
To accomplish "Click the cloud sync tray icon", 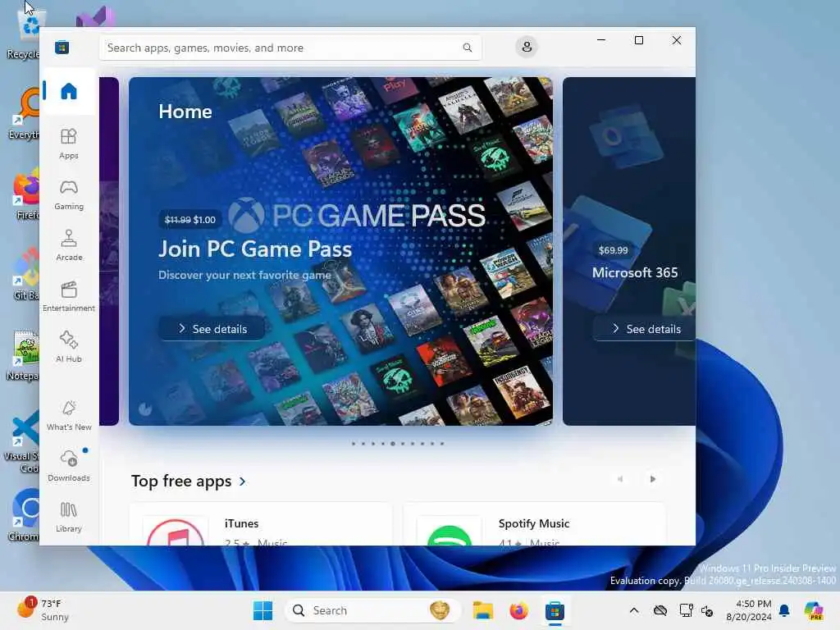I will pyautogui.click(x=660, y=610).
